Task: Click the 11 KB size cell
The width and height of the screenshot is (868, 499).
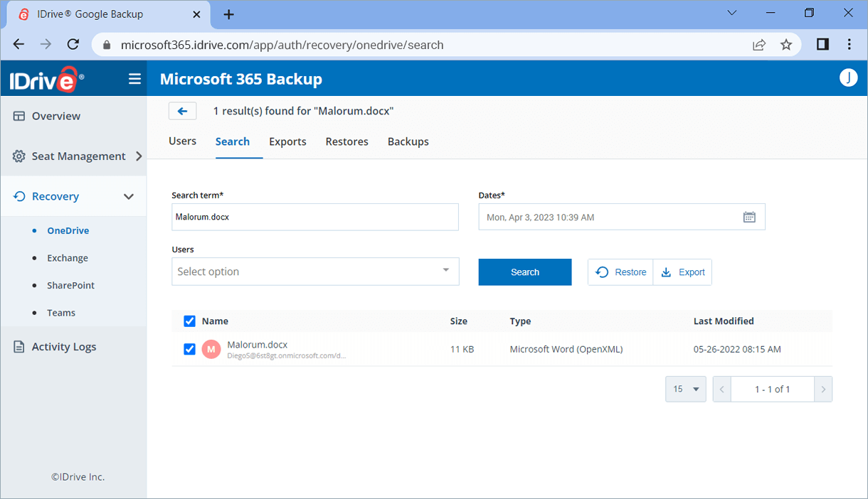Action: point(462,349)
